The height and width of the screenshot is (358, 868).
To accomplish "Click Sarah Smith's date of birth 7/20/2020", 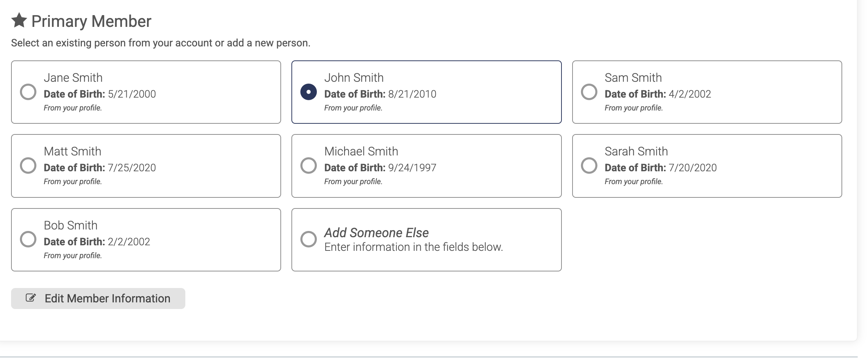I will pos(692,168).
